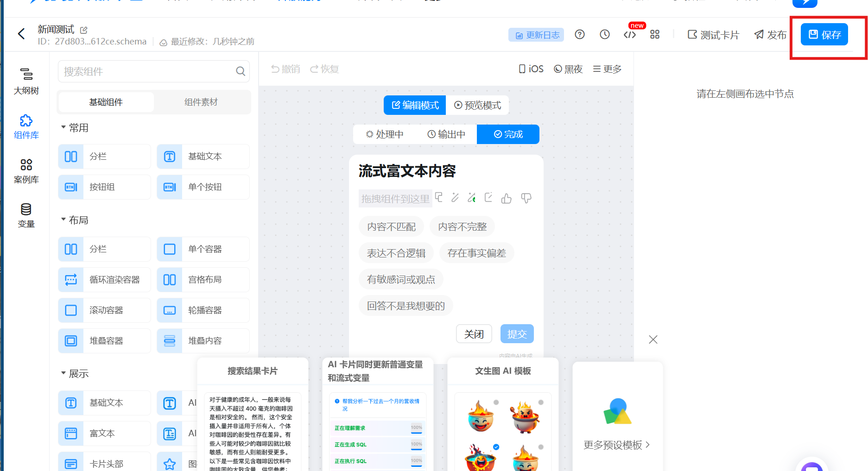Select the 输出中 state tab
868x471 pixels.
446,134
